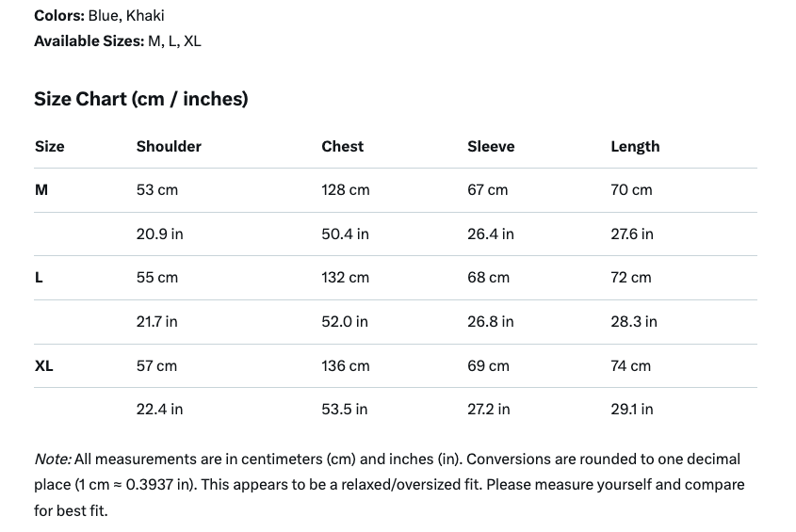Click the Shoulder column header
796x532 pixels.
point(169,146)
